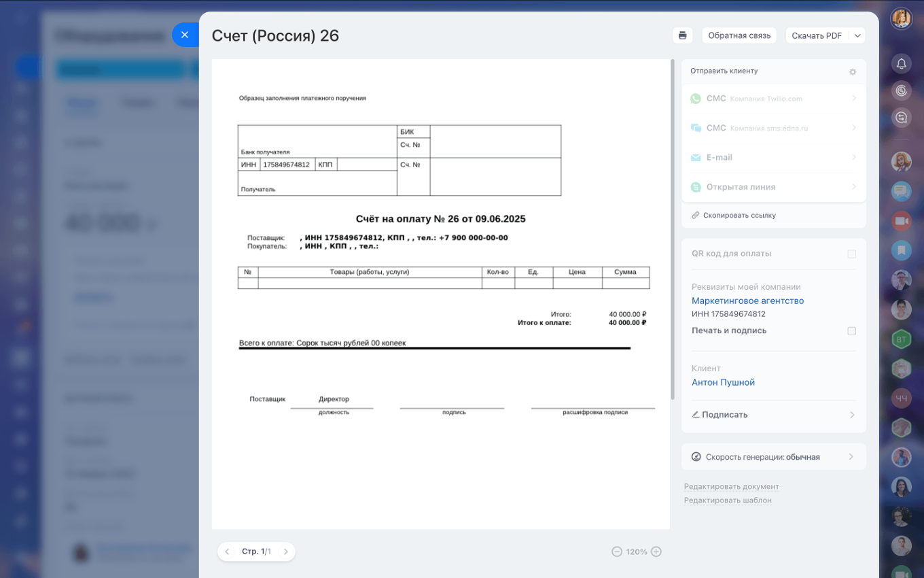Screen dimensions: 924x578
Task: Click the Обратная связь button
Action: [739, 35]
